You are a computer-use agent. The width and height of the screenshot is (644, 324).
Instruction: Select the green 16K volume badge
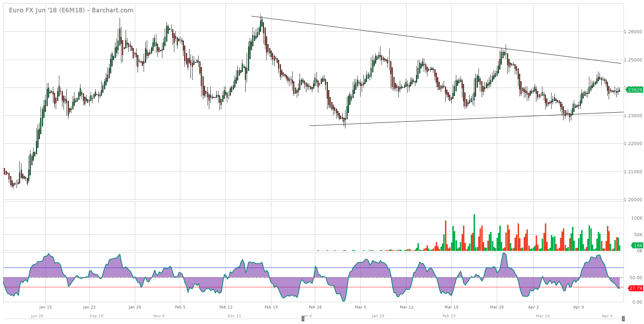pos(637,246)
